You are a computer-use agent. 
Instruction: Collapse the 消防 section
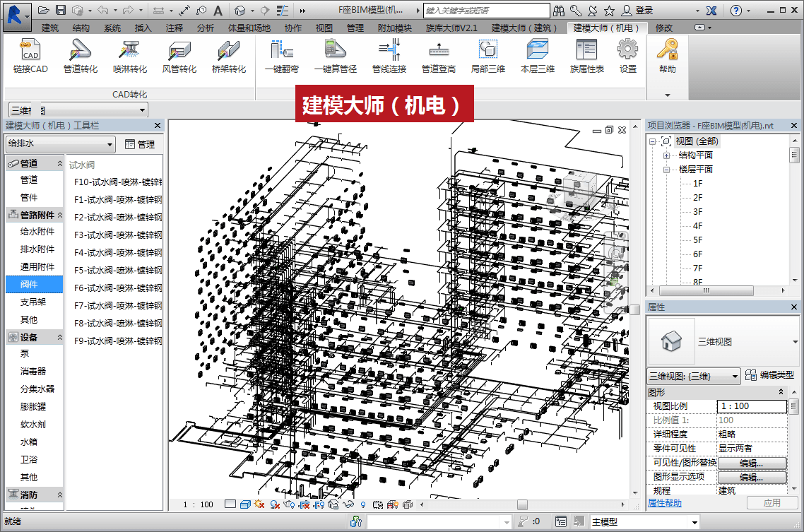59,495
